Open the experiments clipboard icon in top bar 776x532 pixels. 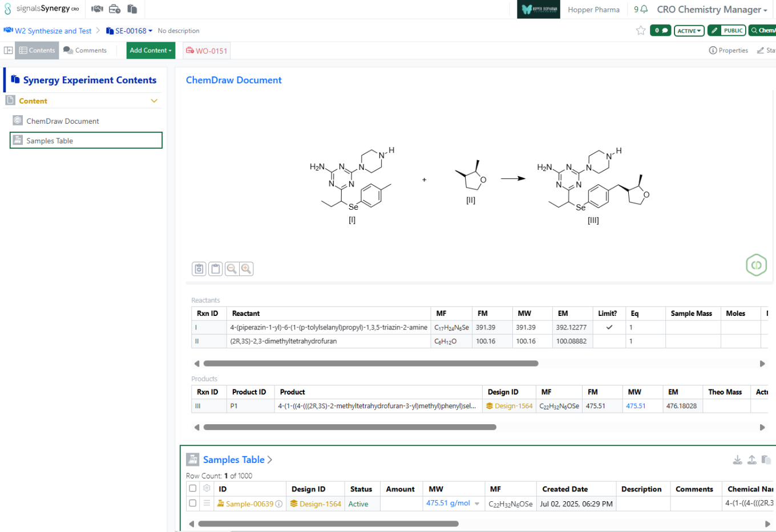pyautogui.click(x=132, y=9)
